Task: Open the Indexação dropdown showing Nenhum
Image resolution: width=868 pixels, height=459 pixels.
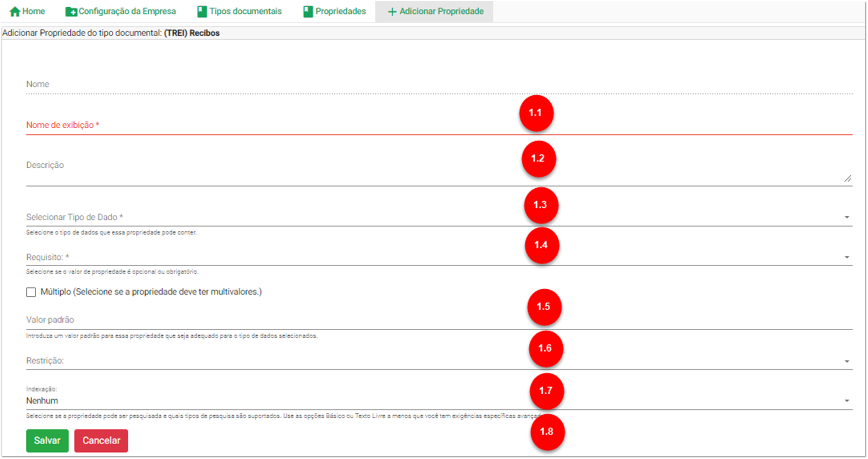Action: point(439,400)
